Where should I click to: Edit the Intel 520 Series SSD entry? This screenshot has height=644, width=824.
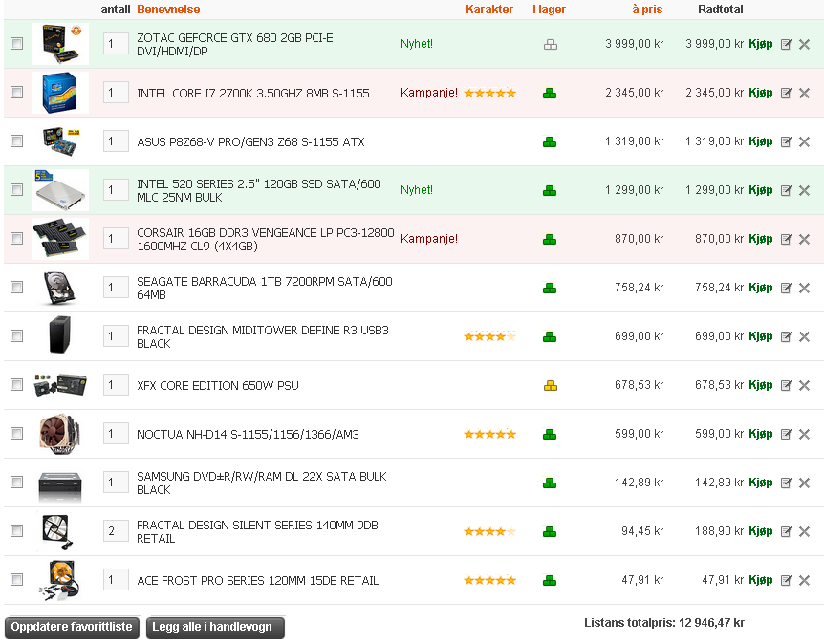(x=786, y=190)
